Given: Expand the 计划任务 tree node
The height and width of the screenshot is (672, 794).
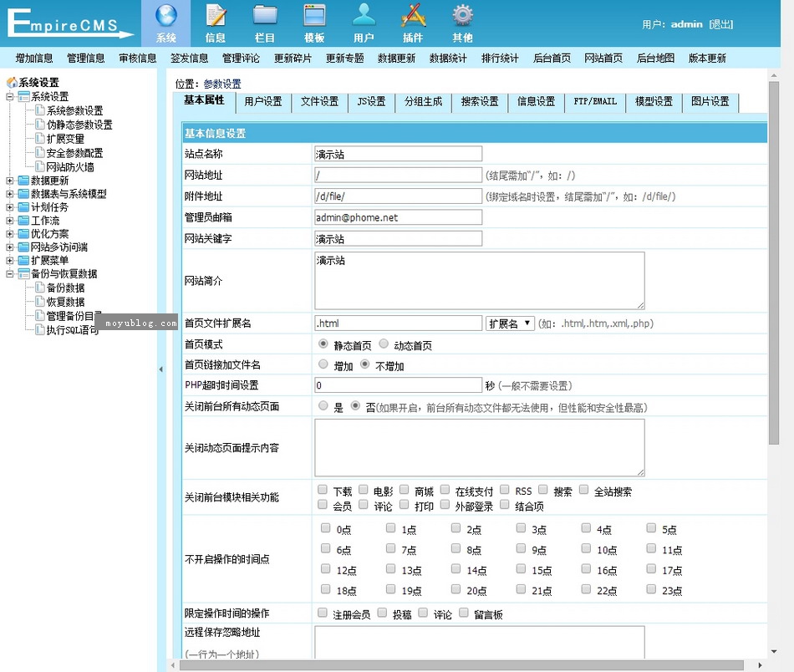Looking at the screenshot, I should pyautogui.click(x=10, y=207).
